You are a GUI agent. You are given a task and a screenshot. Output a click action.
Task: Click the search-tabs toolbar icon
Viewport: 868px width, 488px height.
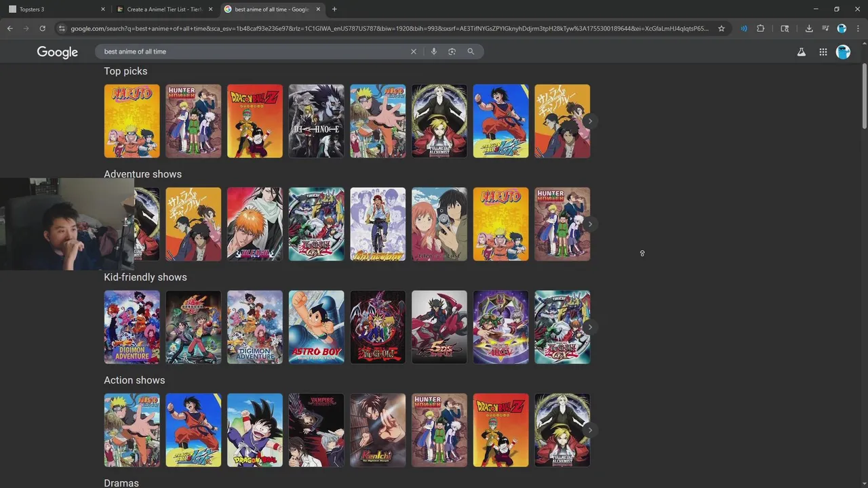[x=785, y=28]
